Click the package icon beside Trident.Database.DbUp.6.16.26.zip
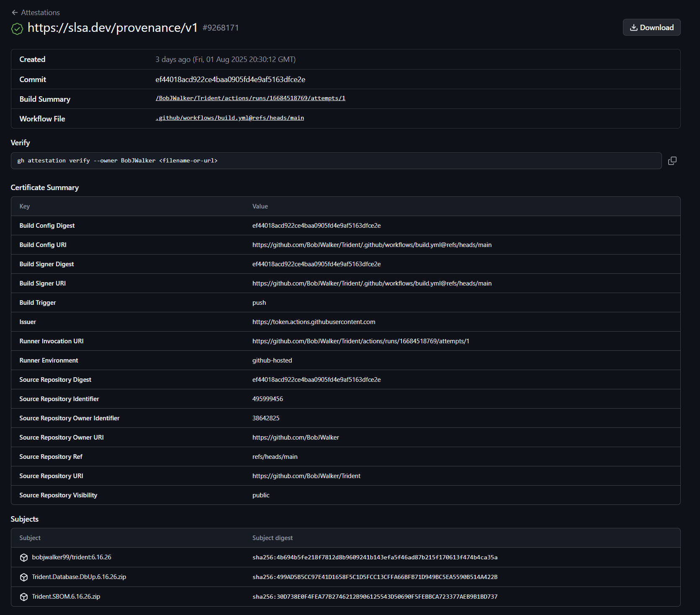The image size is (700, 615). 23,576
